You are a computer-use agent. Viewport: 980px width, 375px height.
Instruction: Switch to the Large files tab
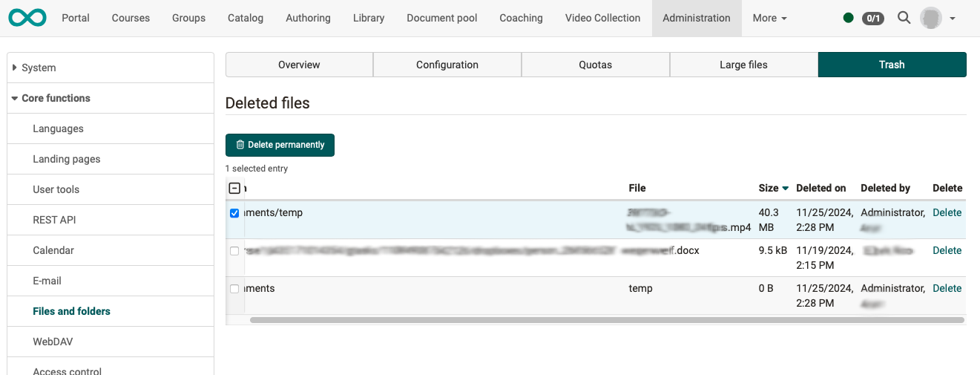click(743, 65)
